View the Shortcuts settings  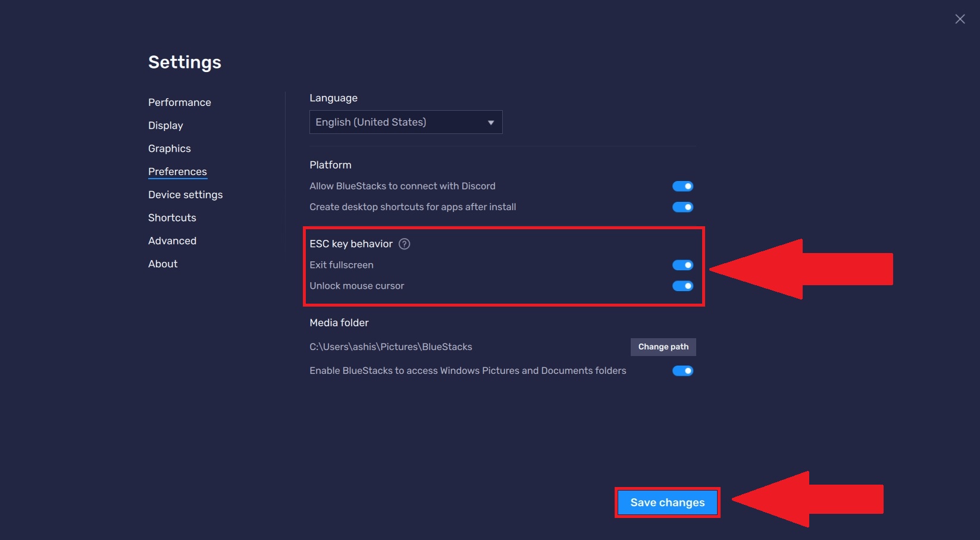pyautogui.click(x=172, y=217)
